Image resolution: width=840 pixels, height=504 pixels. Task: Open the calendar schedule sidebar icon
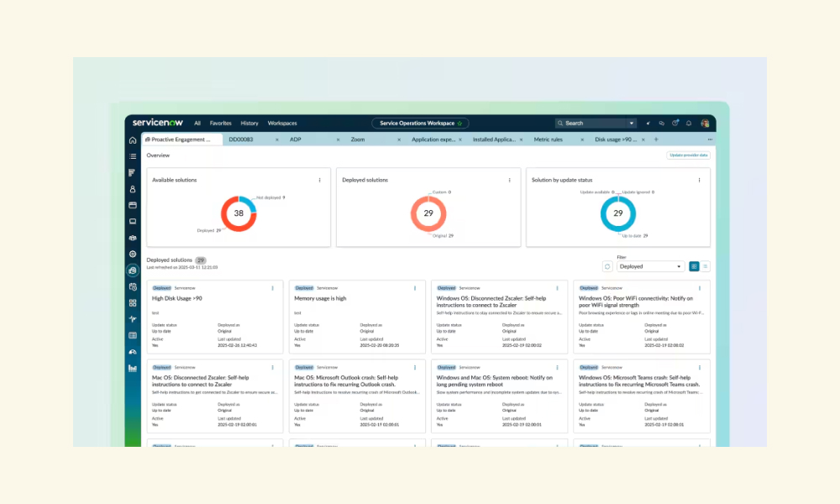coord(133,286)
